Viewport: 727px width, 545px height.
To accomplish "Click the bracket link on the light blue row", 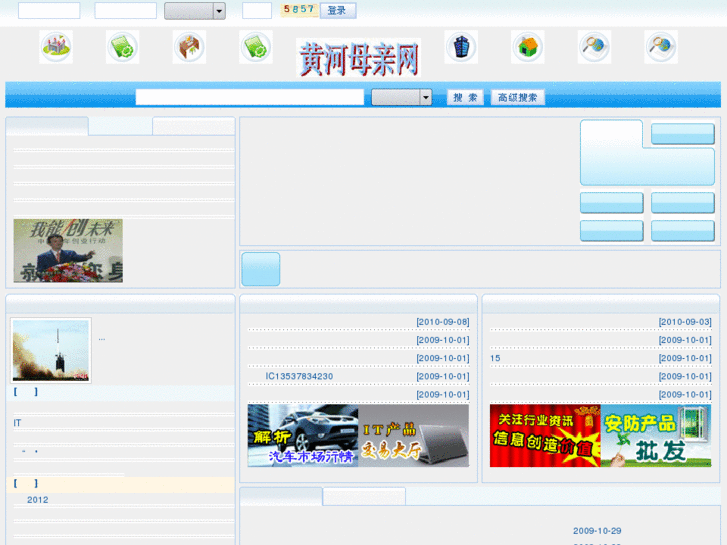I will (26, 392).
